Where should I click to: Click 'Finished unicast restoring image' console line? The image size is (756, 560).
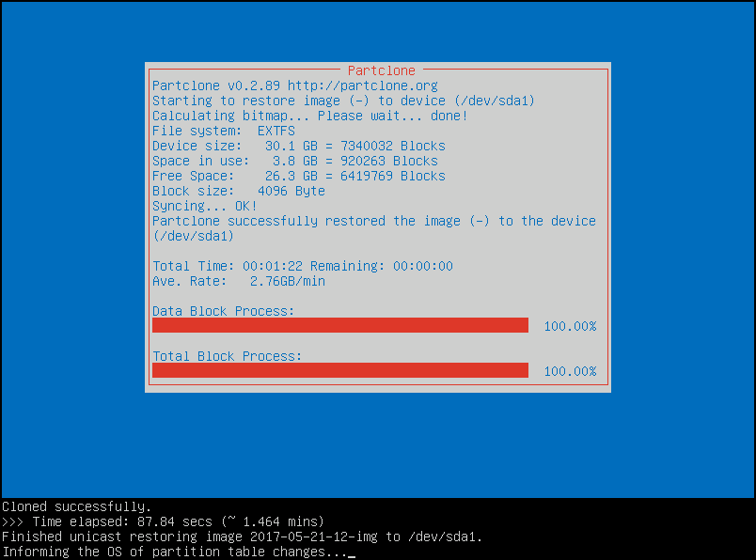(x=242, y=537)
